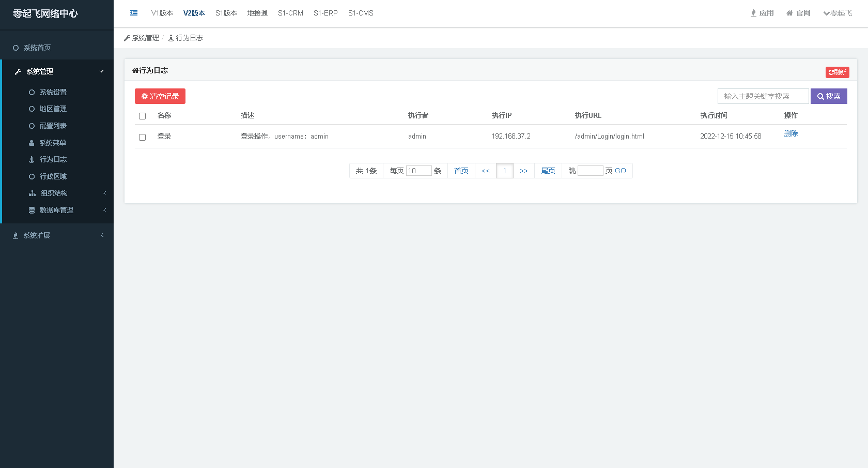Click next page >> link

coord(524,171)
